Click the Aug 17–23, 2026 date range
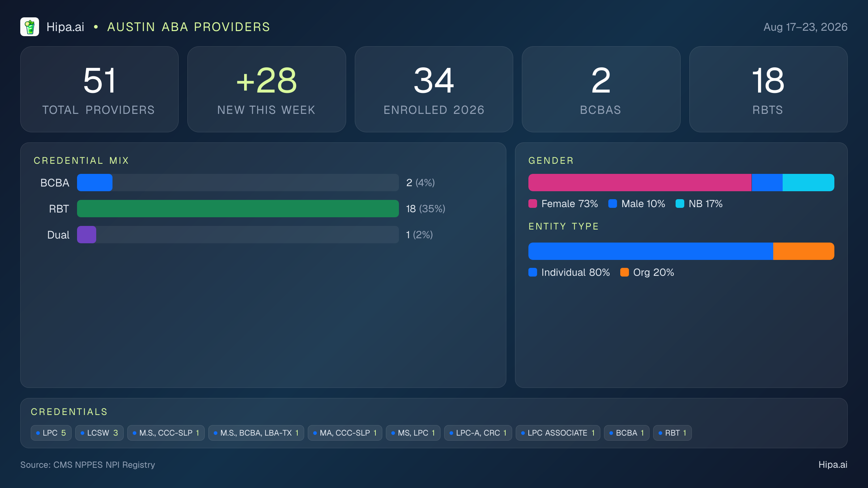Screen dimensions: 868x488 pos(805,27)
